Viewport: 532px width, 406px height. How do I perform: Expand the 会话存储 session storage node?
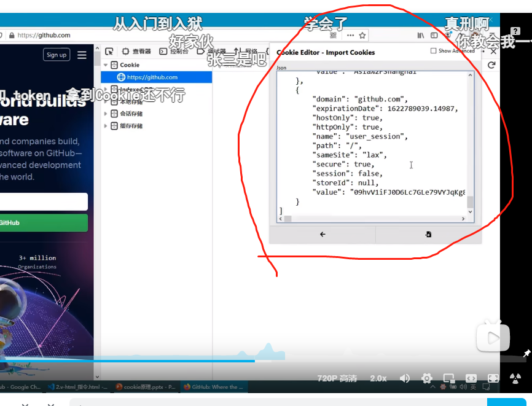(x=106, y=114)
